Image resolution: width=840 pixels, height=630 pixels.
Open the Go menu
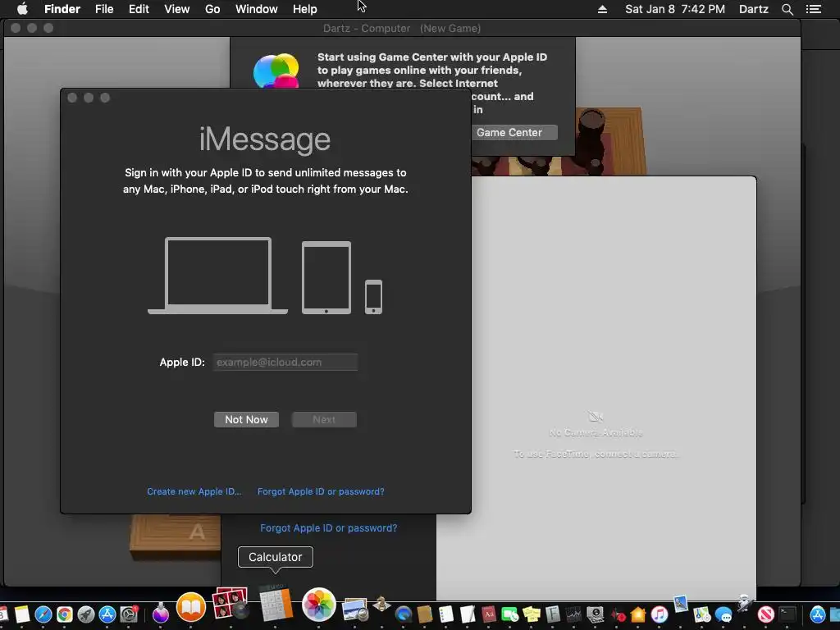212,9
